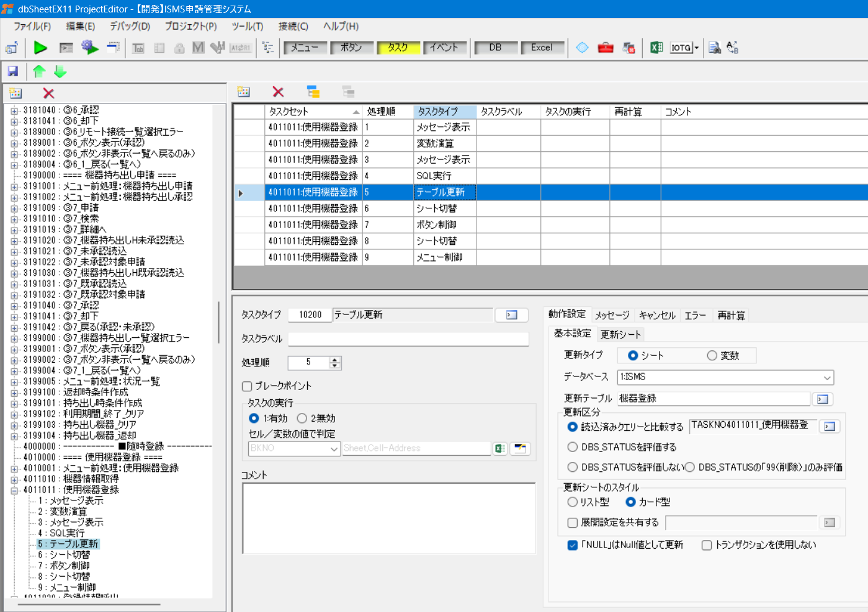Click the red toolbox icon
The height and width of the screenshot is (612, 868).
click(606, 48)
